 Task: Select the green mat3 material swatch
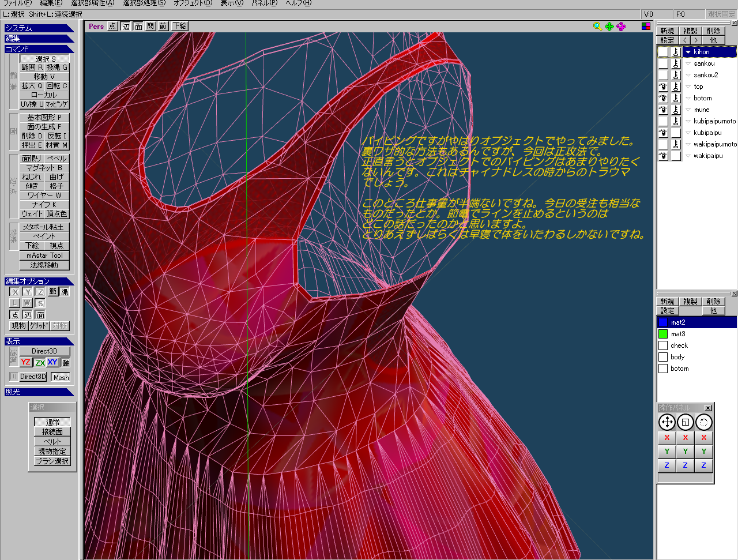(x=663, y=334)
